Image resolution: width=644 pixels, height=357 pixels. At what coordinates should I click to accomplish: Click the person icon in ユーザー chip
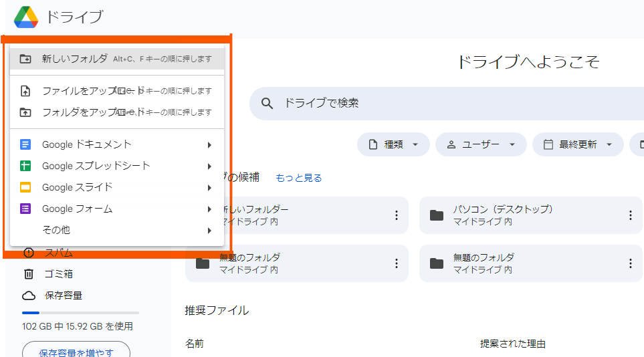point(451,144)
